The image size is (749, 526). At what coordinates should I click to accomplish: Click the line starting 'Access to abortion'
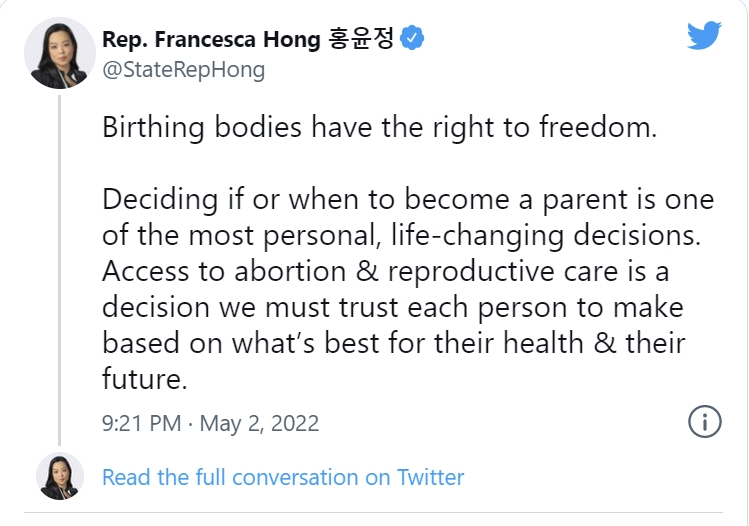click(385, 271)
